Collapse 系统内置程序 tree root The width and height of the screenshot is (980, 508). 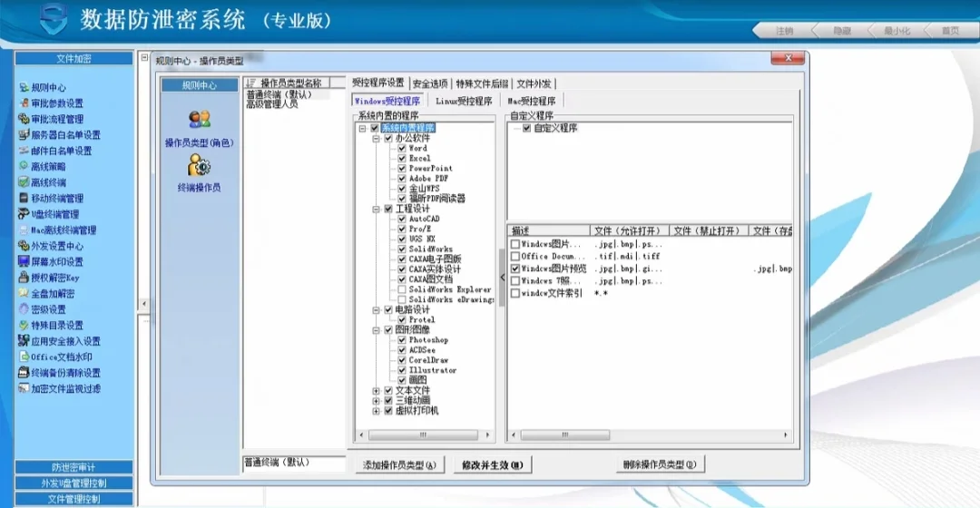tap(362, 128)
